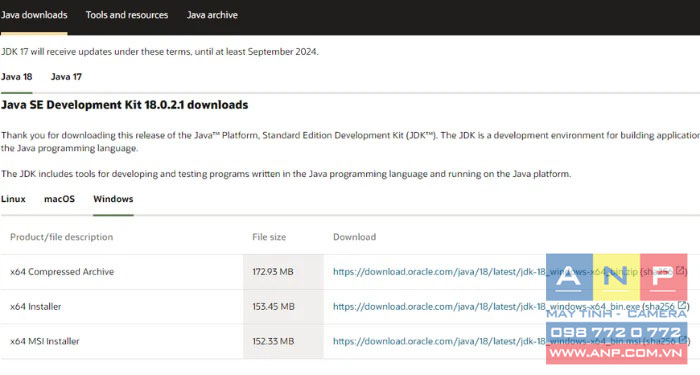Click the ANP logo watermark
The image size is (700, 375).
617,277
